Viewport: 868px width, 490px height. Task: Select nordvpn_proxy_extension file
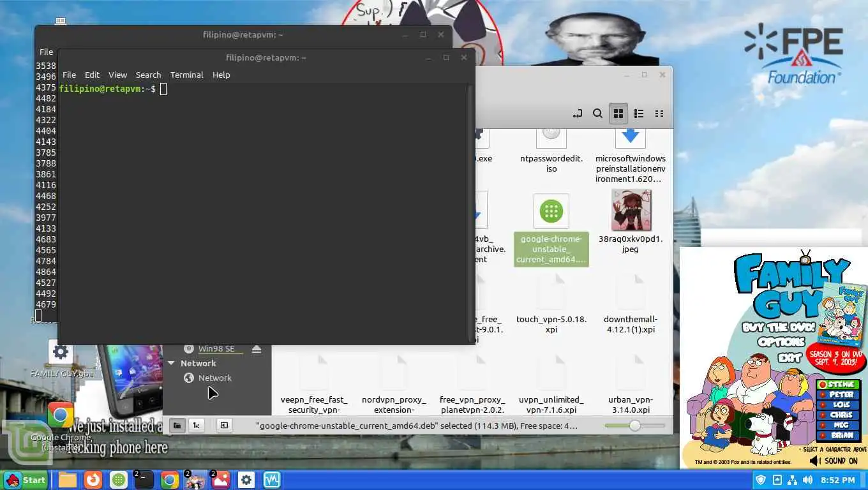[x=393, y=385]
